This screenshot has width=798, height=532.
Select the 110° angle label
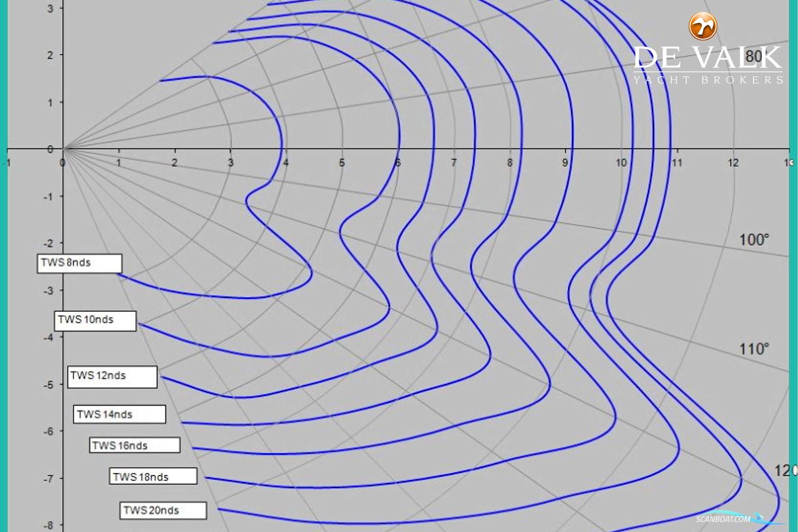pyautogui.click(x=754, y=349)
